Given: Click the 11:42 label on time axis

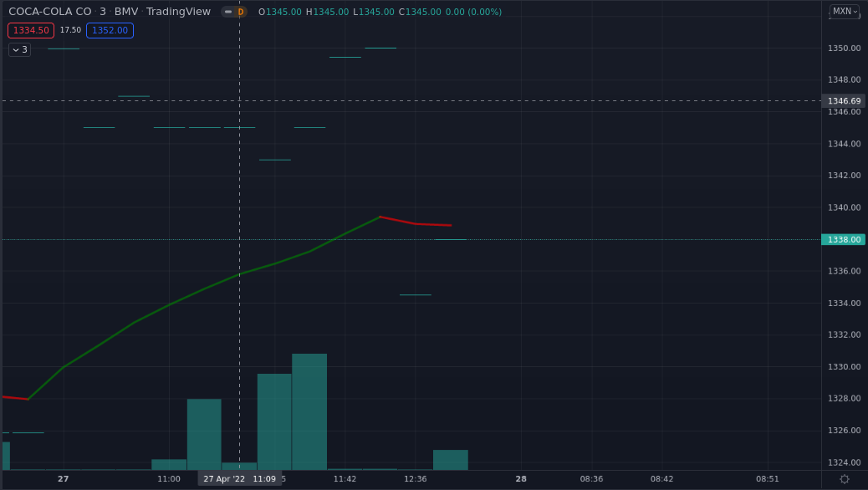Looking at the screenshot, I should (345, 479).
